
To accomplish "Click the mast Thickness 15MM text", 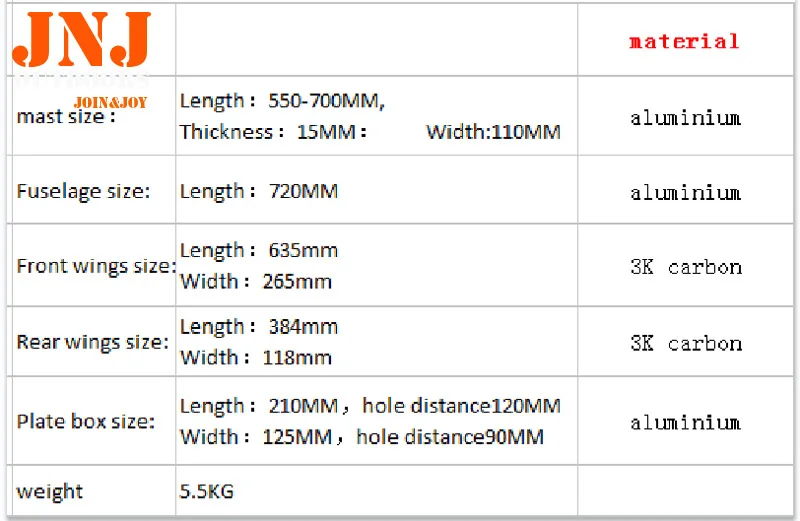I will point(273,132).
